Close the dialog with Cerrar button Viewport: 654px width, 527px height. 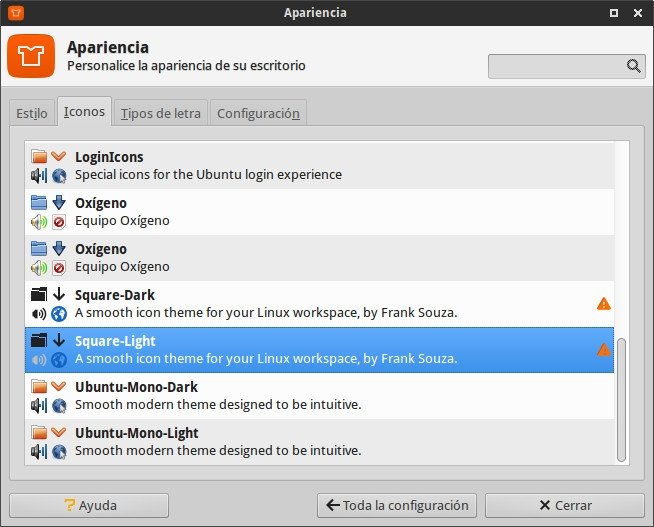[x=565, y=505]
